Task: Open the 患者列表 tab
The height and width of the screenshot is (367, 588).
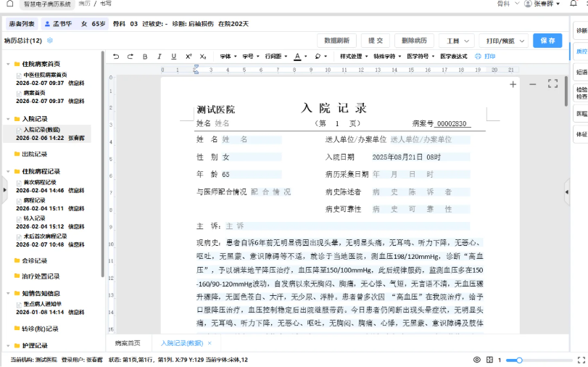Action: 21,24
